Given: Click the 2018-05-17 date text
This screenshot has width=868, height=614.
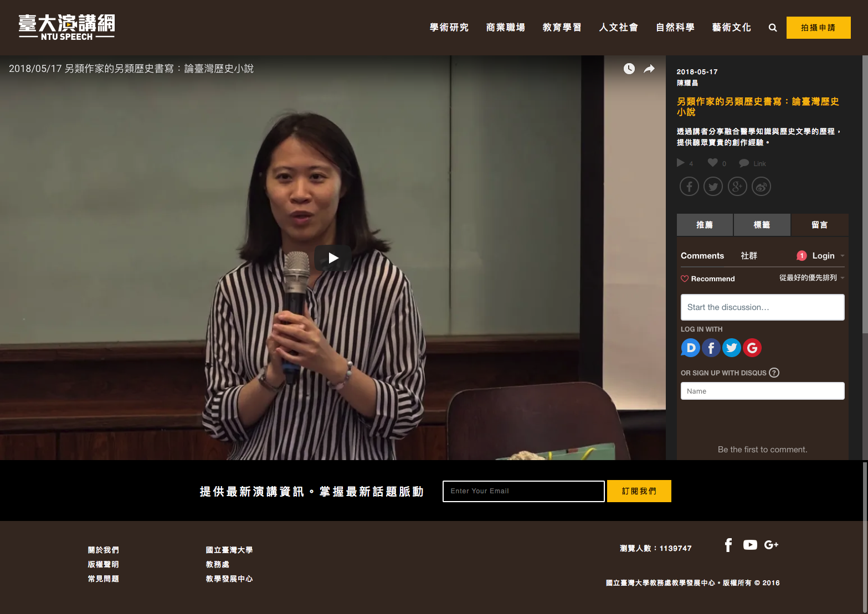Looking at the screenshot, I should pos(697,72).
